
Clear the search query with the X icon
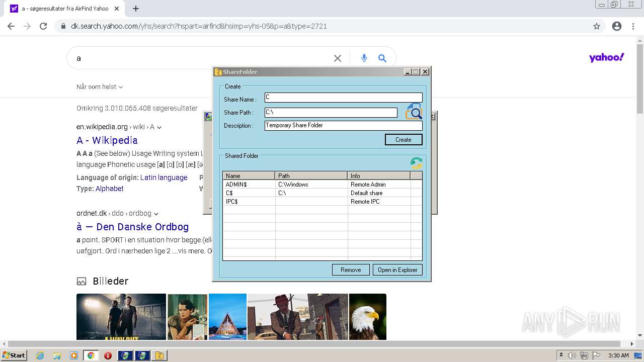pos(338,58)
